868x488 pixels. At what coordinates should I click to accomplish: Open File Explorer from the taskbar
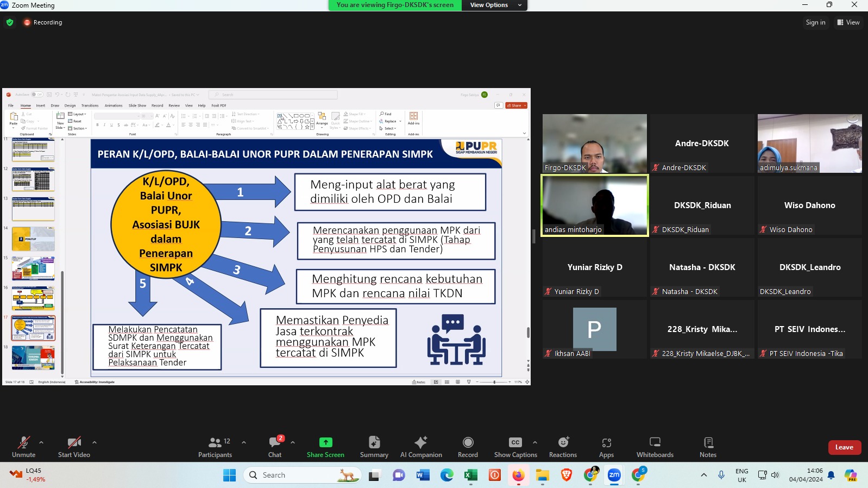[542, 475]
